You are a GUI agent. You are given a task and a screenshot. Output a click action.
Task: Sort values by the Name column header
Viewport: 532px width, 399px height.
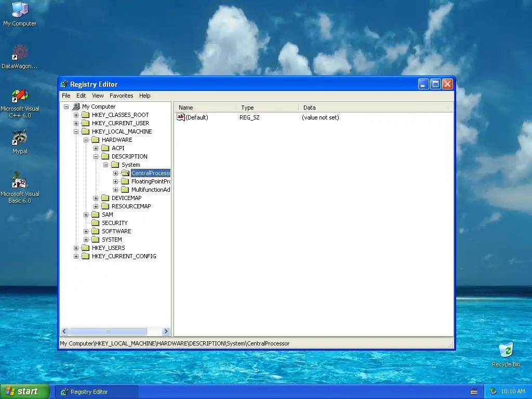pos(206,108)
